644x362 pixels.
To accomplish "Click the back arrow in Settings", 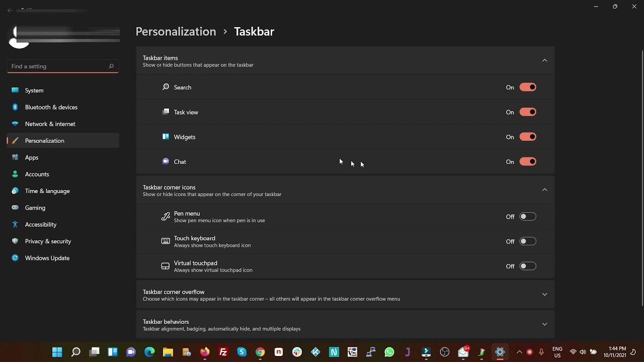I will click(10, 10).
